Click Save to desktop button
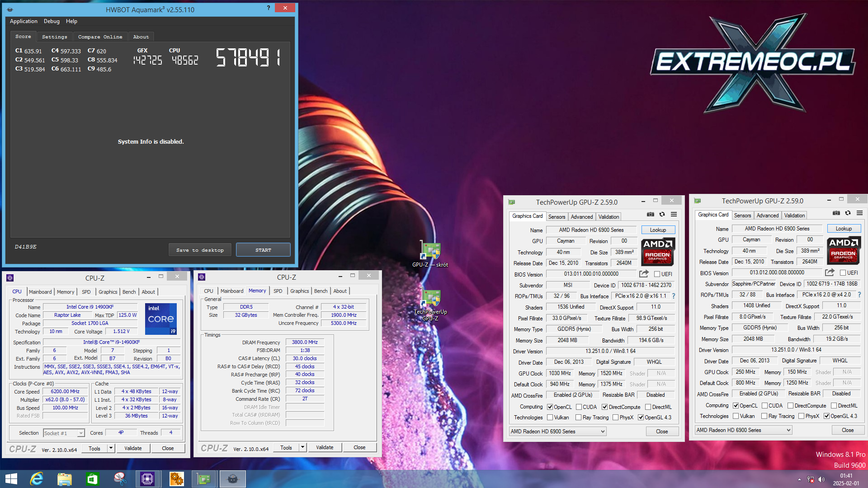868x488 pixels. tap(200, 250)
